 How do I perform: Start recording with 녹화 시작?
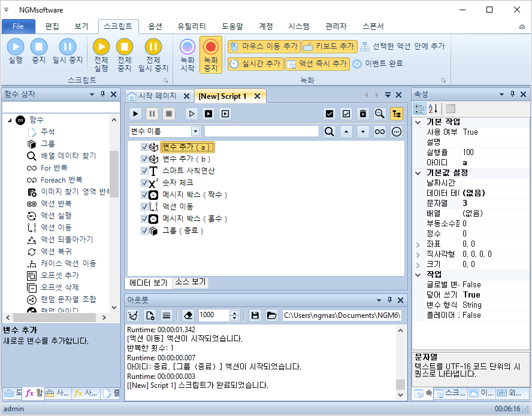(x=188, y=55)
